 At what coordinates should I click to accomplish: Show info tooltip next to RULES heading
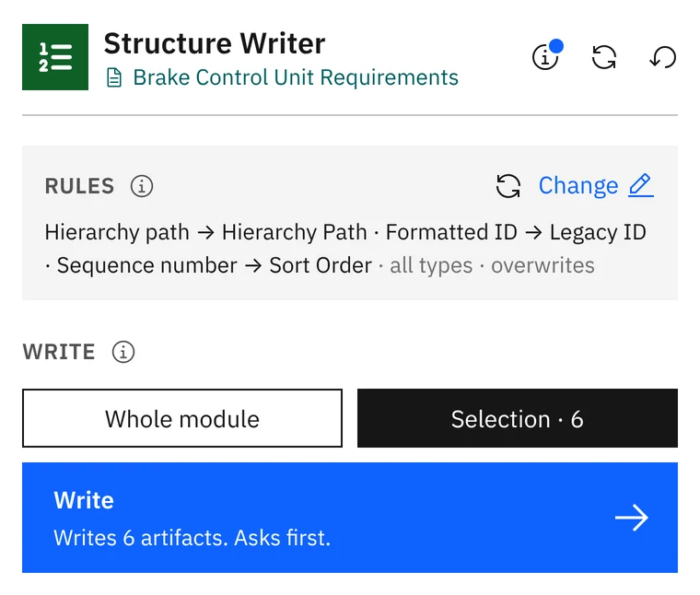[142, 186]
